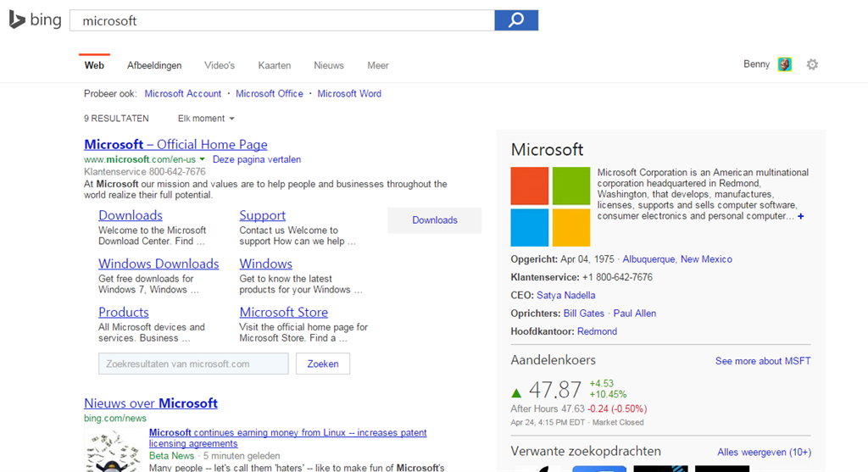Open Microsoft Office suggestion
The image size is (868, 472).
click(x=270, y=93)
